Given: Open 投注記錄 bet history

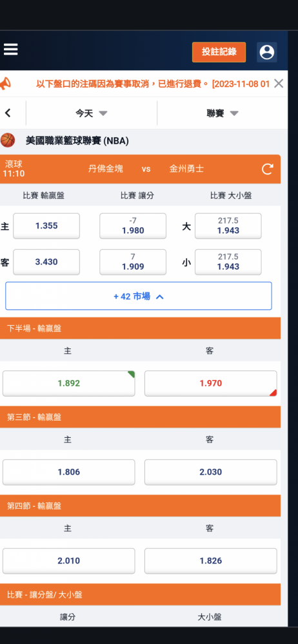Looking at the screenshot, I should pyautogui.click(x=219, y=52).
